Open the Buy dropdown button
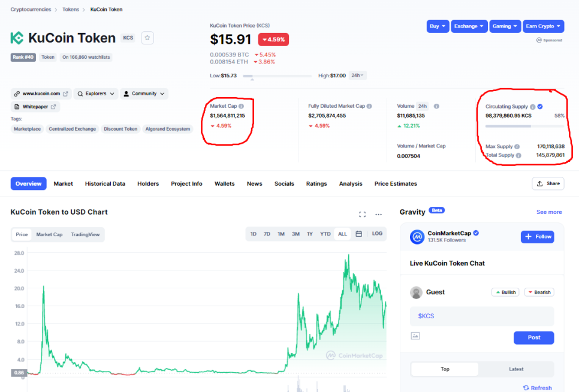Screen dimensions: 579x392 pos(438,26)
